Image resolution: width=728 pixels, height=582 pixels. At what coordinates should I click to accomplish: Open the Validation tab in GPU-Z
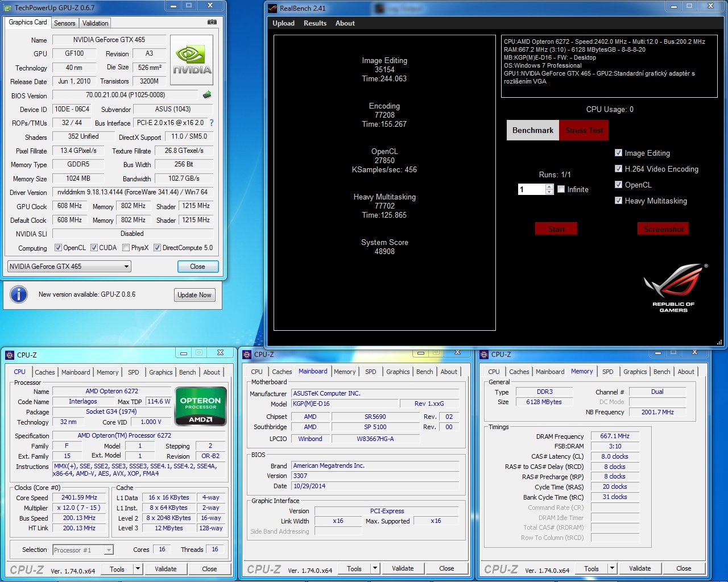(95, 23)
